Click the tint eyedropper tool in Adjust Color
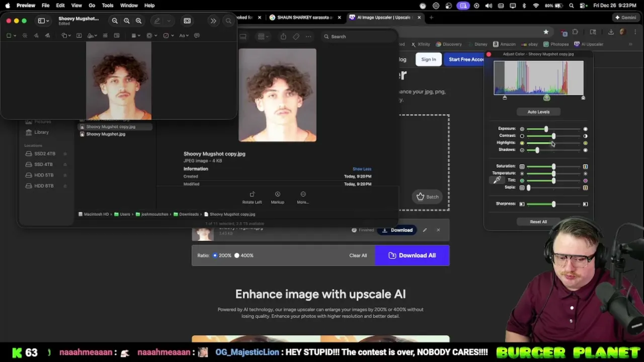This screenshot has width=644, height=362. pyautogui.click(x=497, y=180)
